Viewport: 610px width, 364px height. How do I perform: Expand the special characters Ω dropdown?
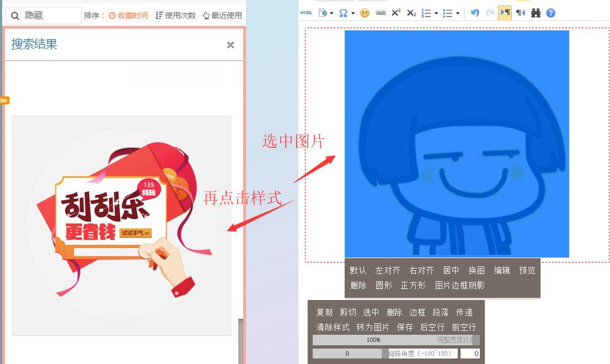coord(353,13)
